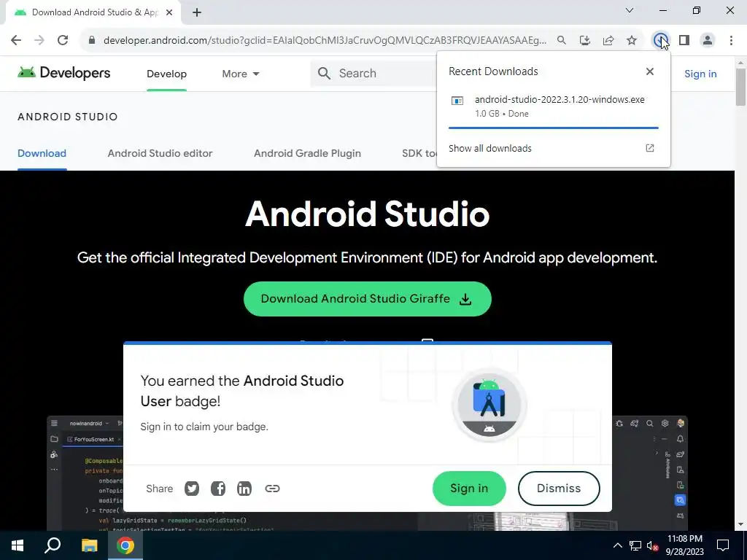The height and width of the screenshot is (560, 747).
Task: Click the Android Developers logo
Action: pos(64,73)
